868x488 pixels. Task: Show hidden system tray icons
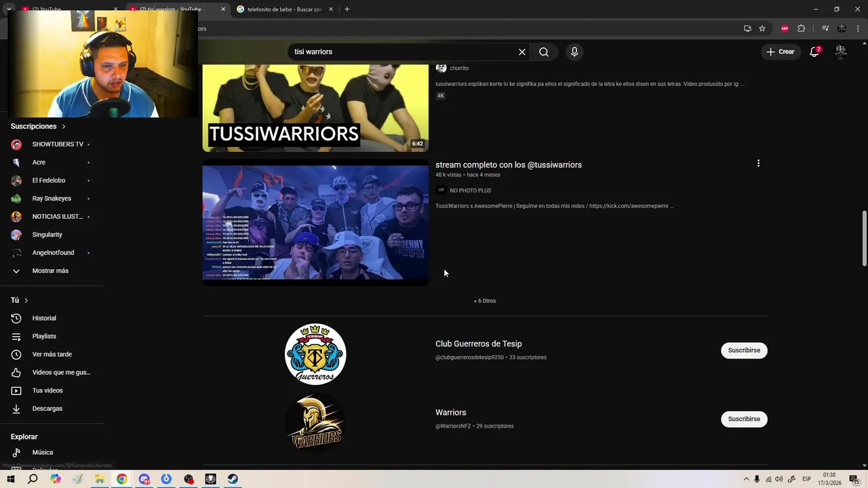coord(746,479)
